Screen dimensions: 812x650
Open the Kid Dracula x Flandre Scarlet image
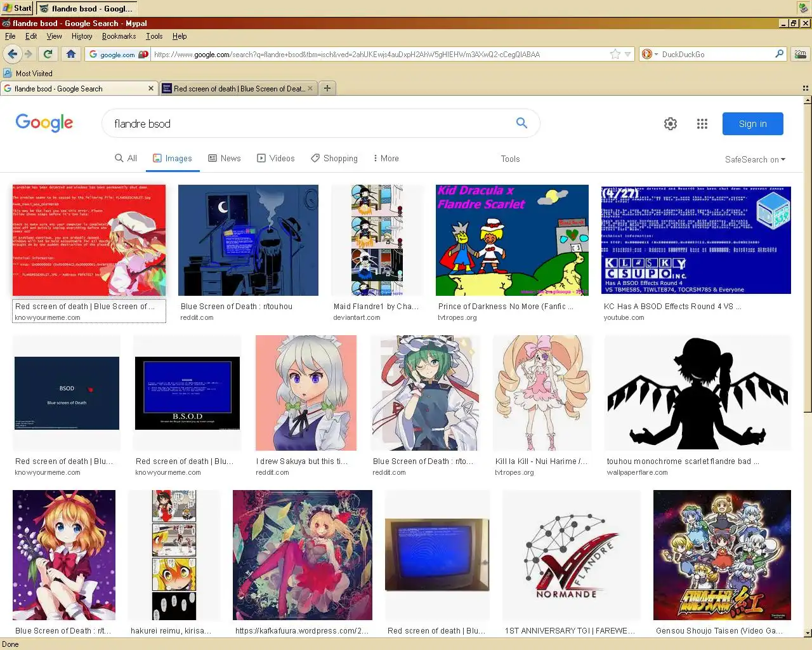tap(512, 240)
